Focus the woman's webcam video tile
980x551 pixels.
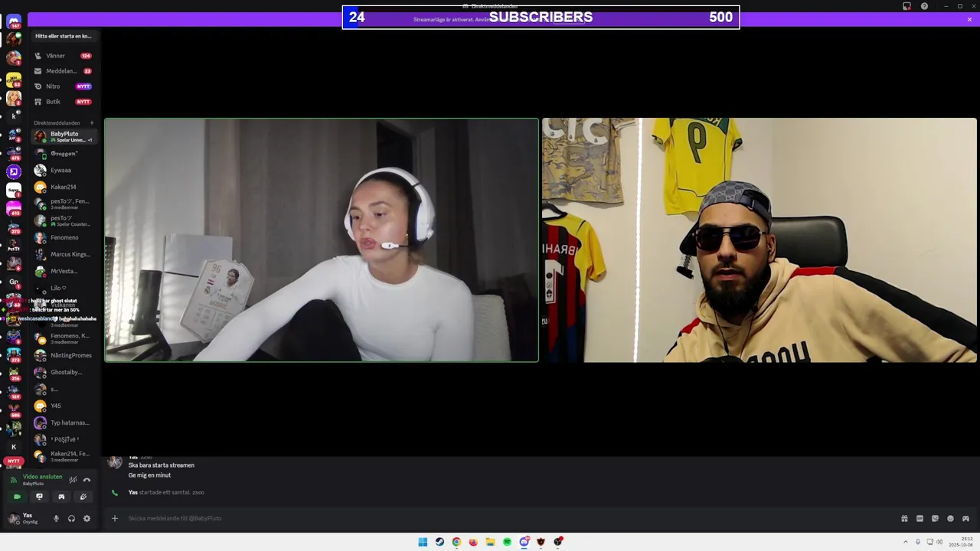tap(322, 240)
